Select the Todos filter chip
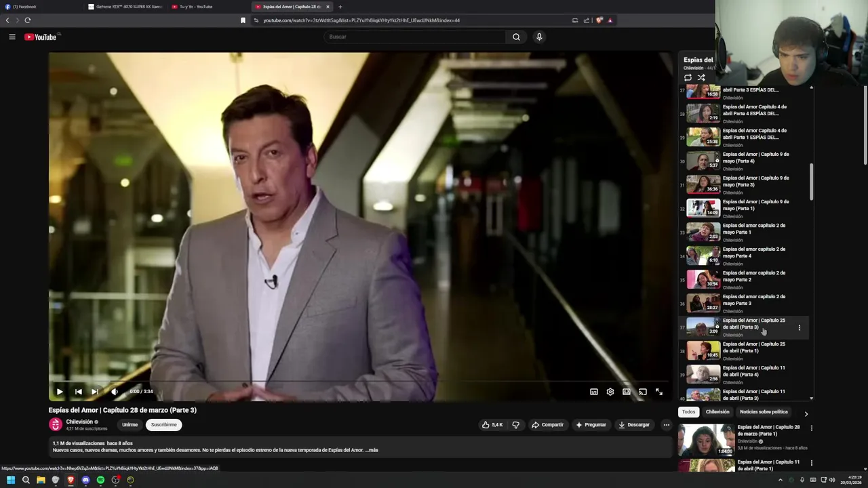Viewport: 868px width, 488px height. 688,412
